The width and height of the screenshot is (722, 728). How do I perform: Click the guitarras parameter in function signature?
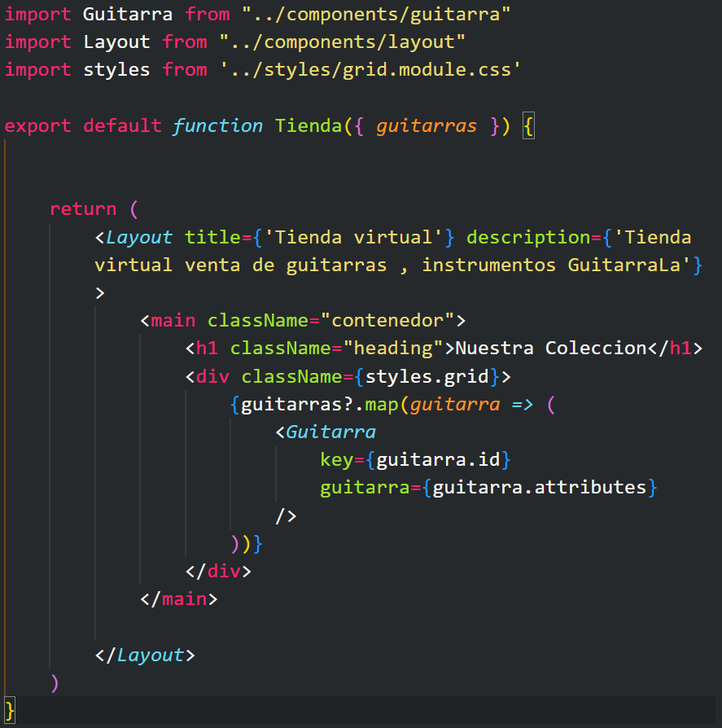pos(426,125)
